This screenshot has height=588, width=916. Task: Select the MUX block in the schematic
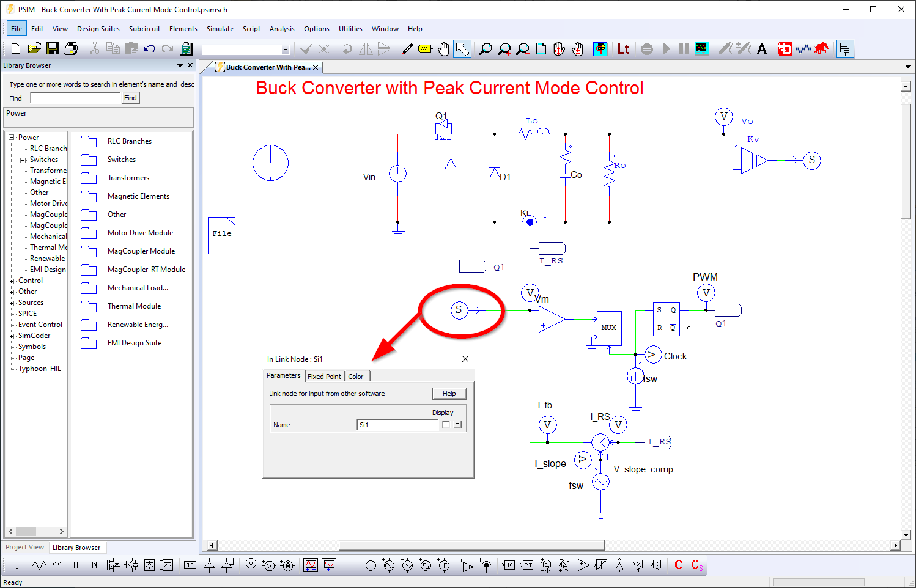pos(608,328)
